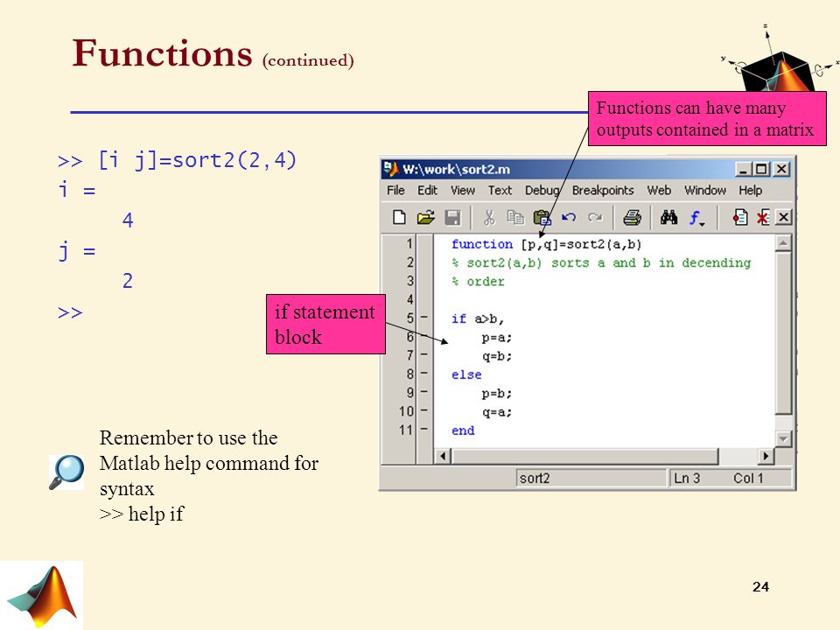Open the File menu
This screenshot has height=630, width=840.
click(395, 190)
